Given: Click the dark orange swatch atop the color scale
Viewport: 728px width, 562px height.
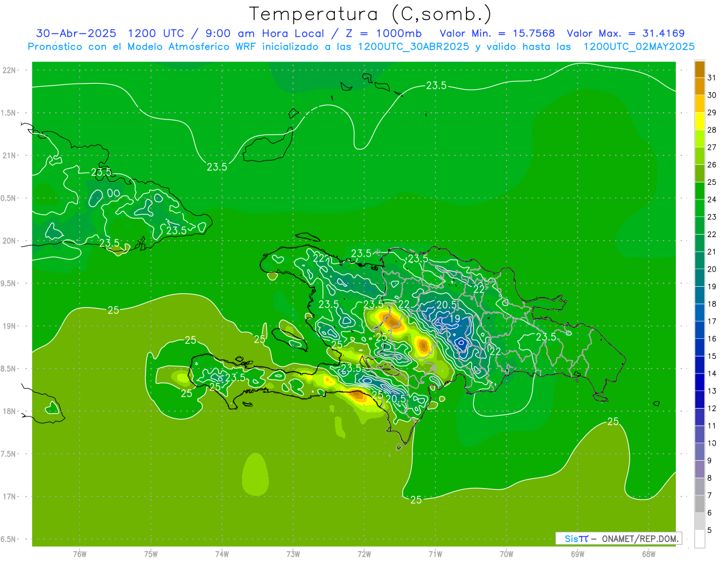Looking at the screenshot, I should coord(699,69).
